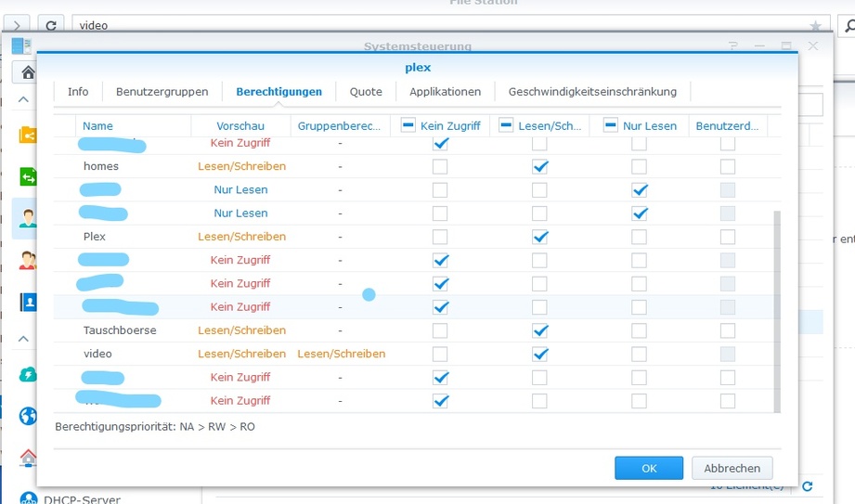Click the Control Panel app icon
The height and width of the screenshot is (504, 855).
click(x=21, y=45)
